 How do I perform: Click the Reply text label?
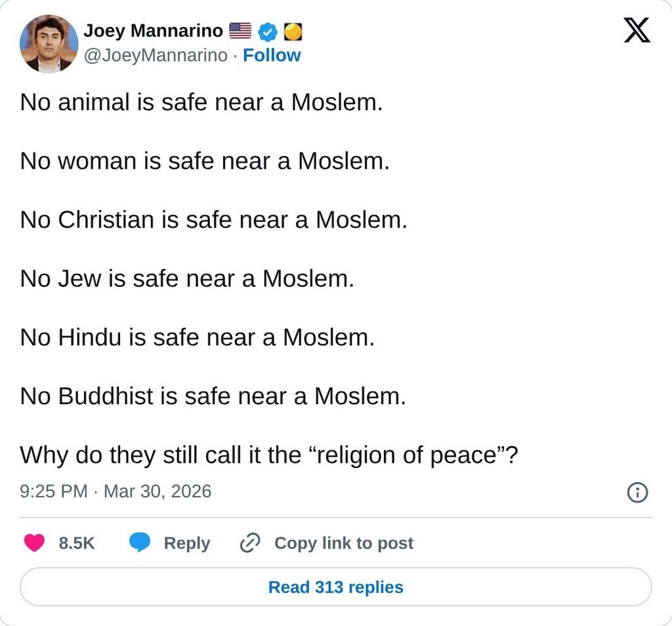(x=187, y=543)
